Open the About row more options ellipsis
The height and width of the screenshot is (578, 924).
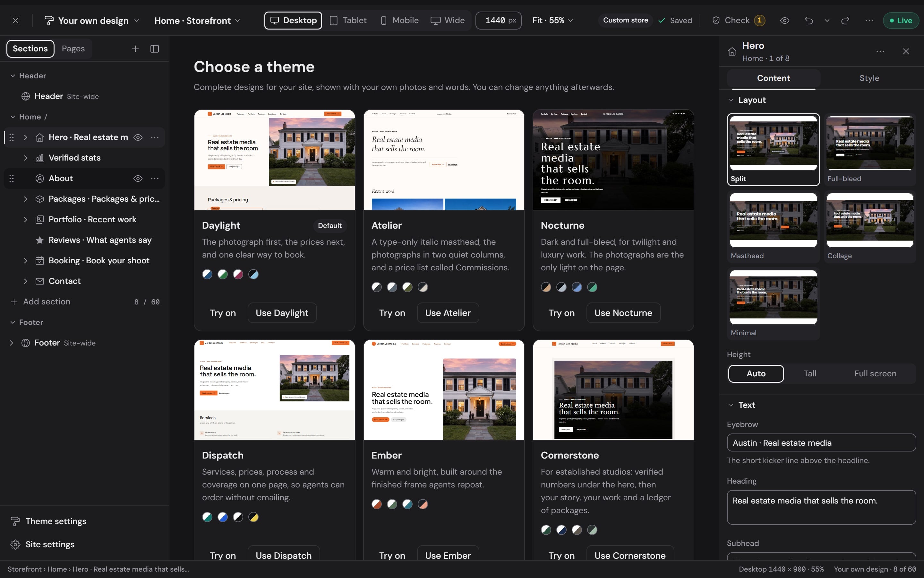click(x=155, y=178)
